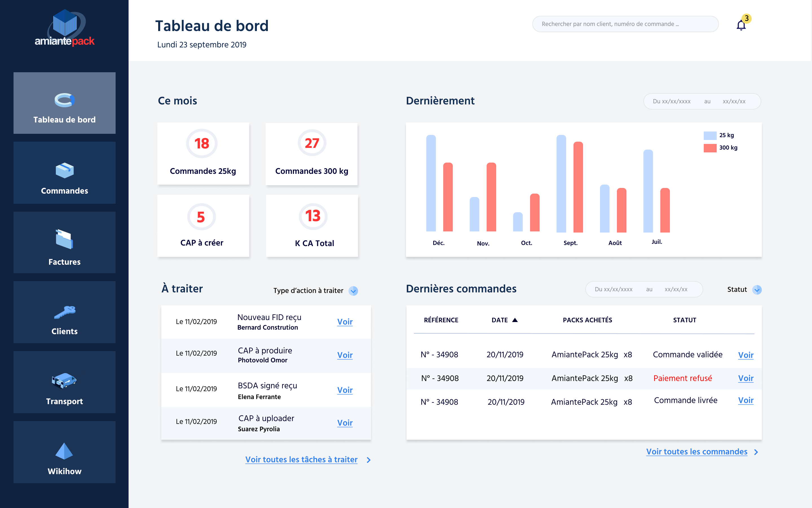The height and width of the screenshot is (508, 812).
Task: Click the arrow after Voir toutes les tâches
Action: [369, 460]
